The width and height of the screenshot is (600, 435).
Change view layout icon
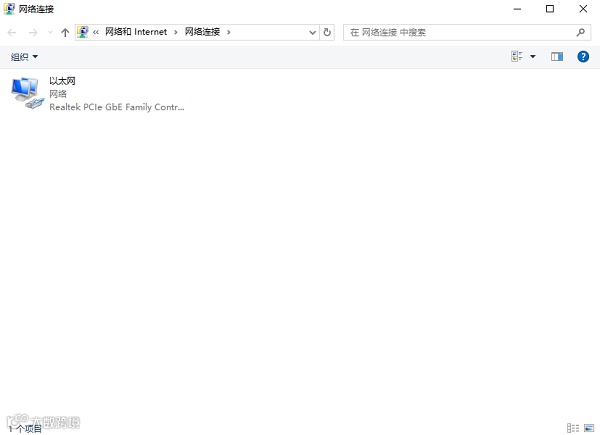click(x=517, y=57)
